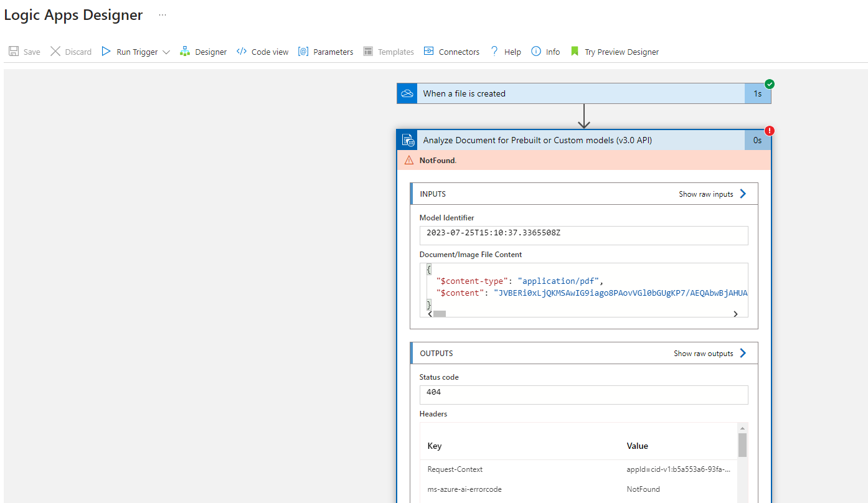The width and height of the screenshot is (868, 503).
Task: Click the Info circle icon
Action: (536, 52)
